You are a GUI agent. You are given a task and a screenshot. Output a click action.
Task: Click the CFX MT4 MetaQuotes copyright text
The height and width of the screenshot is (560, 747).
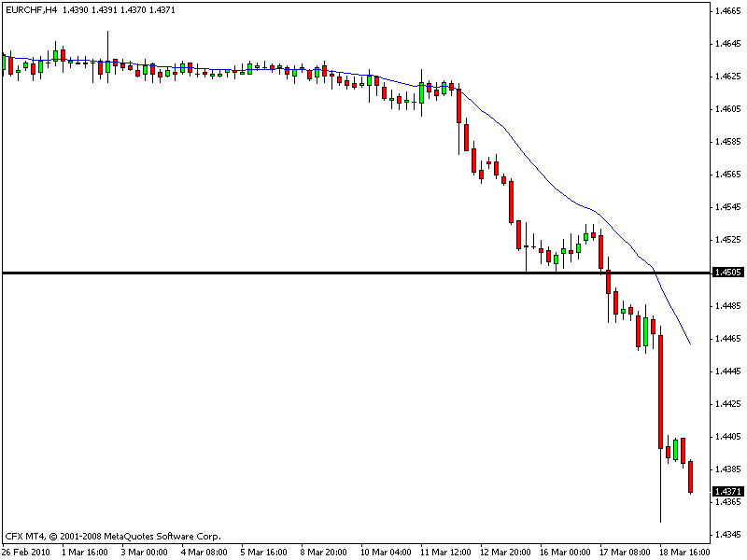(x=113, y=536)
